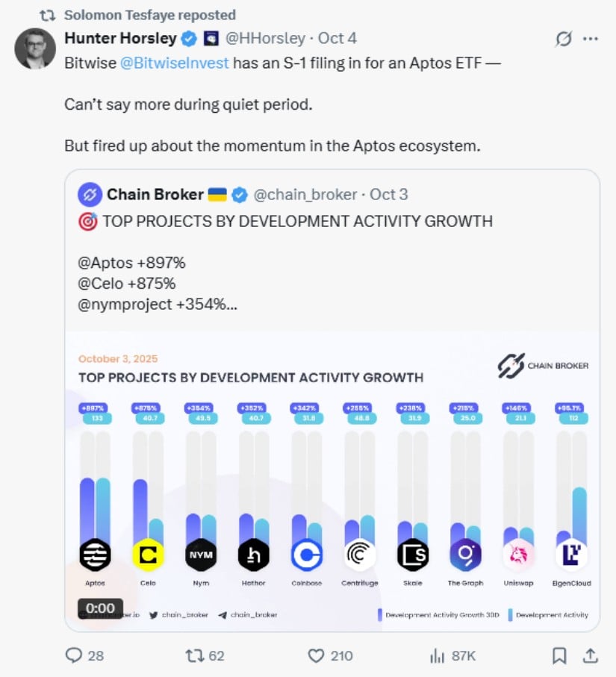Screen dimensions: 616x677
Task: Click the share upload icon
Action: 590,655
